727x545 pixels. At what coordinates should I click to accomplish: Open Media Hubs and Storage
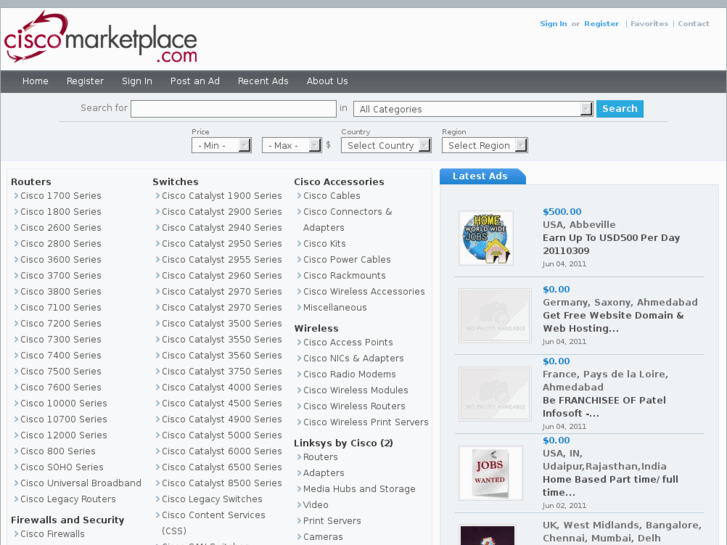point(359,489)
